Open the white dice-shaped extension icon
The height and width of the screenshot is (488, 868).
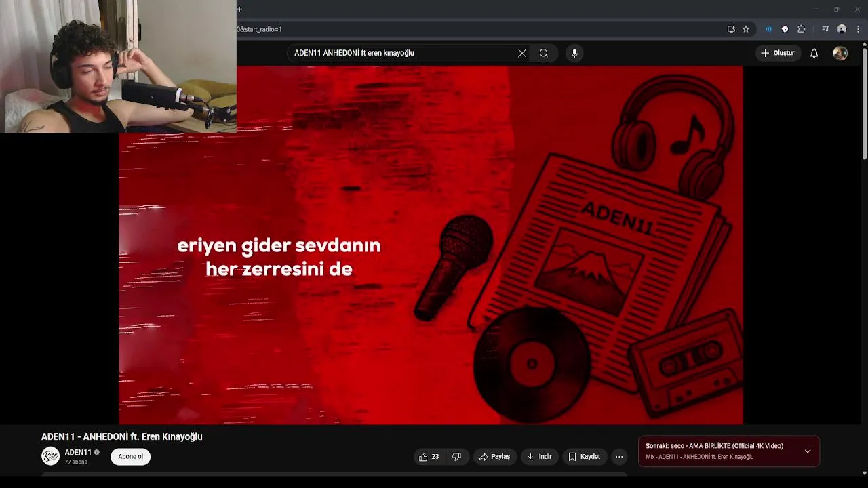[x=785, y=29]
